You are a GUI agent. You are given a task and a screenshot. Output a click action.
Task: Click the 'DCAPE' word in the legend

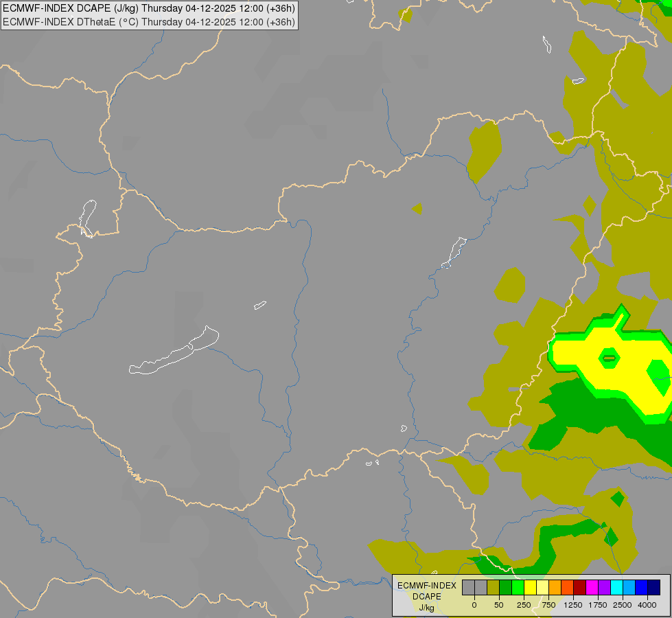[x=427, y=597]
